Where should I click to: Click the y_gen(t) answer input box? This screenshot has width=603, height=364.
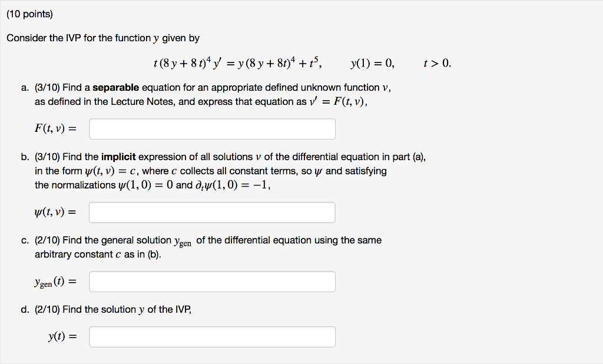(212, 282)
